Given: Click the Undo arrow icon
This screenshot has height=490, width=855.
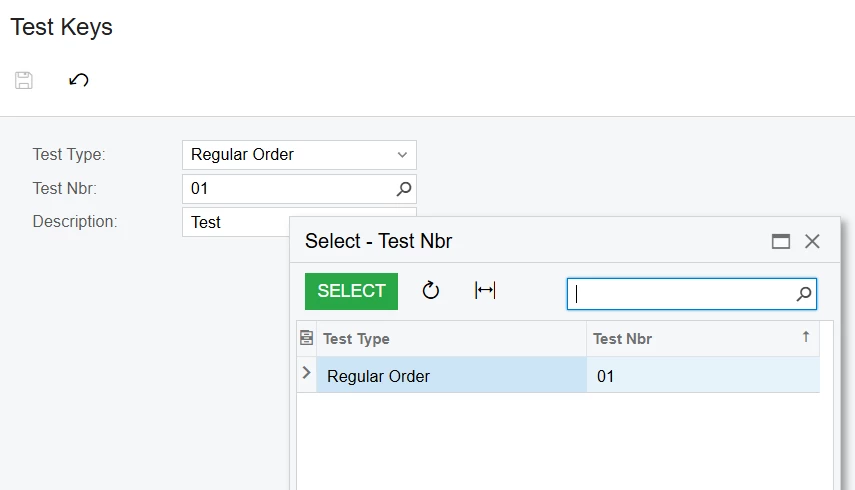Looking at the screenshot, I should (x=79, y=80).
